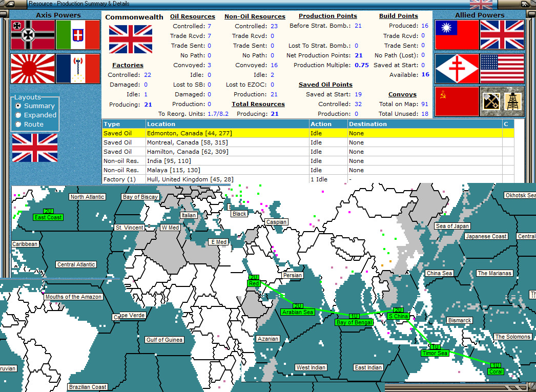Click the Timor Sea convoy marker
536x392 pixels.
click(x=435, y=350)
